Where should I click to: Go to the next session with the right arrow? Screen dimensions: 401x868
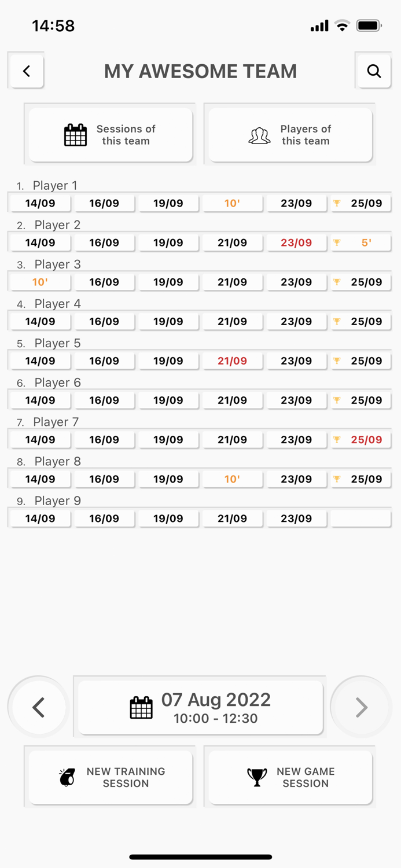pos(362,707)
